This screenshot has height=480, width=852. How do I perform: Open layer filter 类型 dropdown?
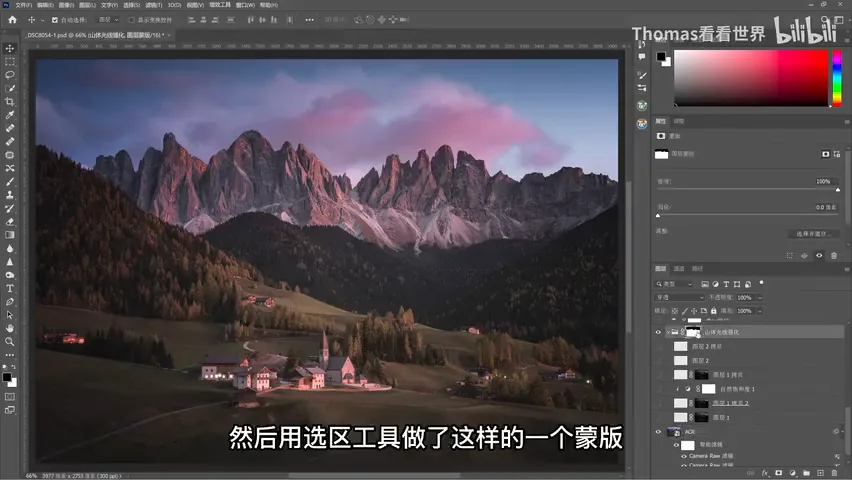[674, 284]
